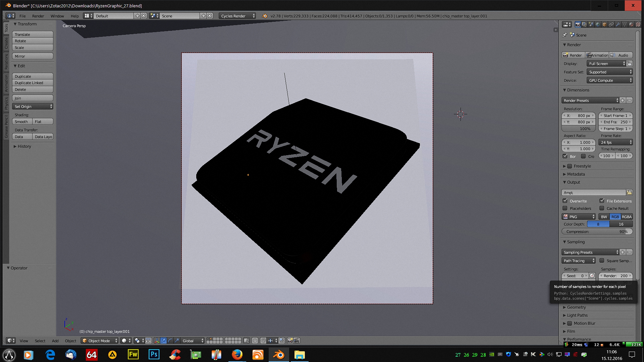Click the Animation render button
644x362 pixels.
tap(597, 55)
